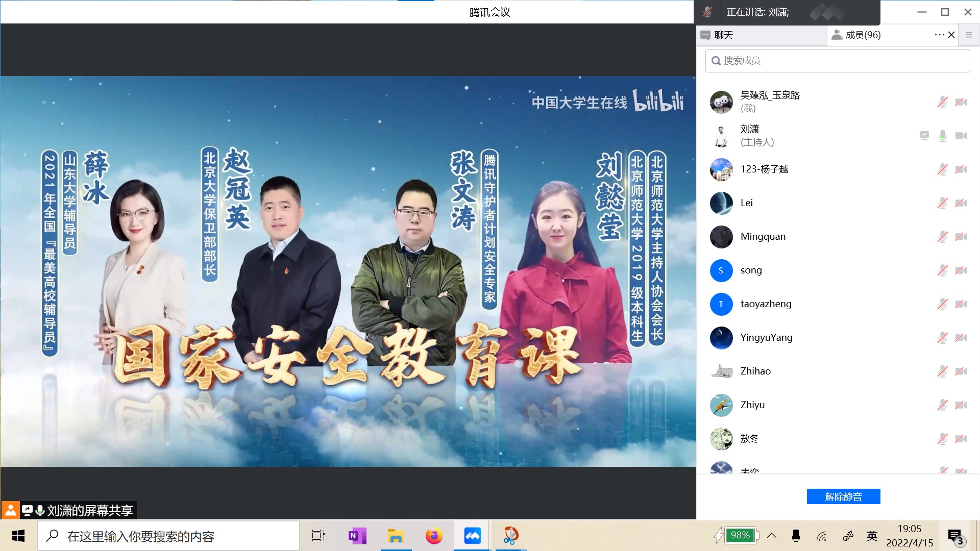Open OneNote from the taskbar
Image resolution: width=980 pixels, height=551 pixels.
pyautogui.click(x=357, y=536)
